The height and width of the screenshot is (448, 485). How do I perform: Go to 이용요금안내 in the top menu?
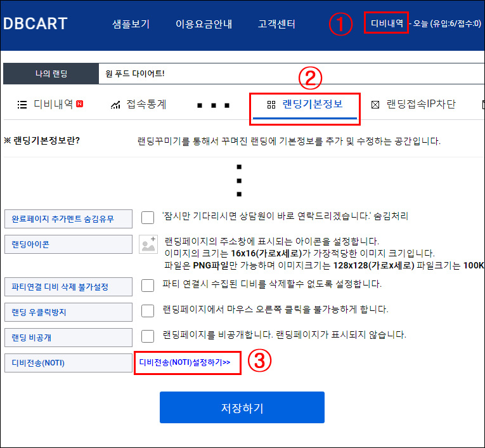pos(204,25)
